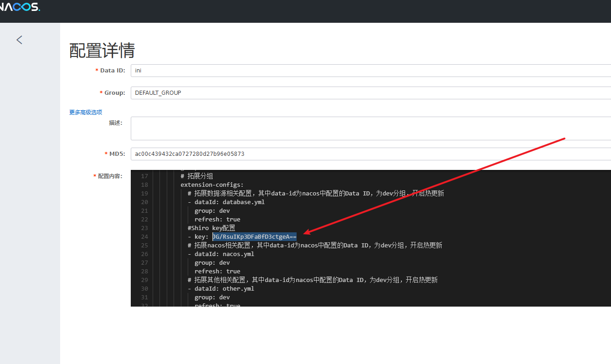Click refresh: true on line 22

pos(217,220)
